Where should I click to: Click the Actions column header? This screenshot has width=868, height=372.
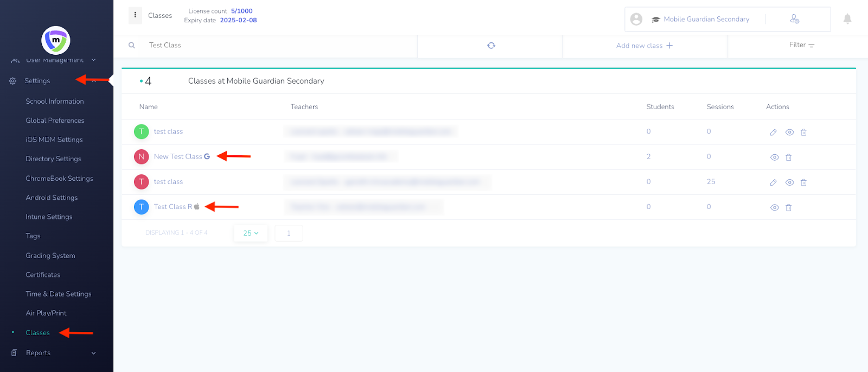(778, 107)
